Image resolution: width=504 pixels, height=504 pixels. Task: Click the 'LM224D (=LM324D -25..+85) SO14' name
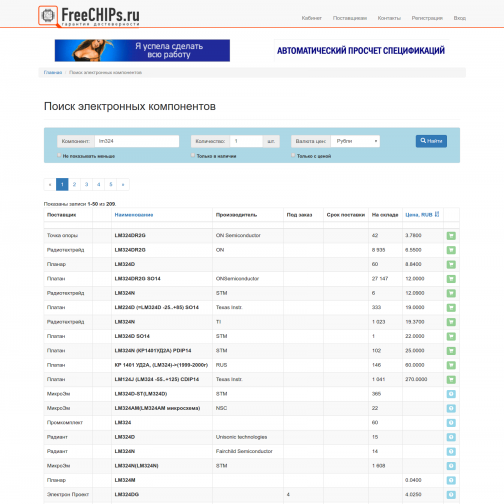coord(157,307)
